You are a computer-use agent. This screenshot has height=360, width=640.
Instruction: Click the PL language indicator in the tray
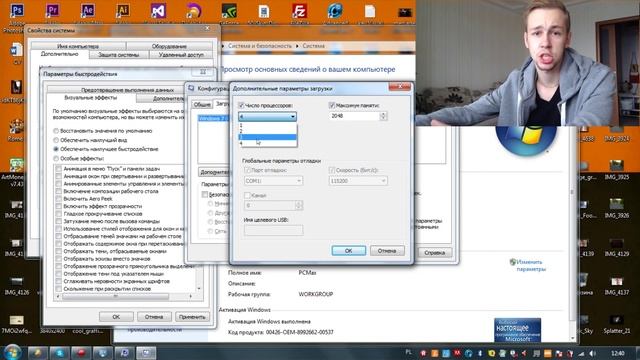[409, 353]
